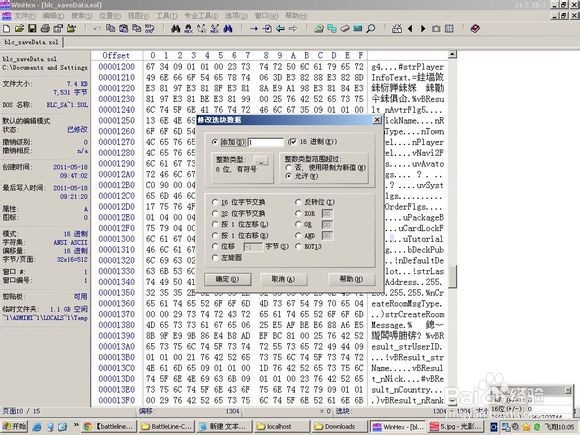Click offset row 00001200

(117, 67)
